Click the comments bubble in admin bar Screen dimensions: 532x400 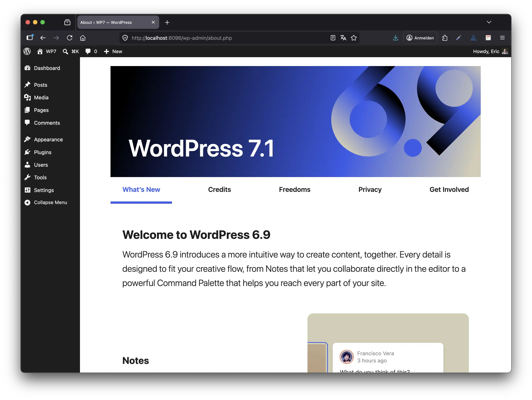point(88,51)
